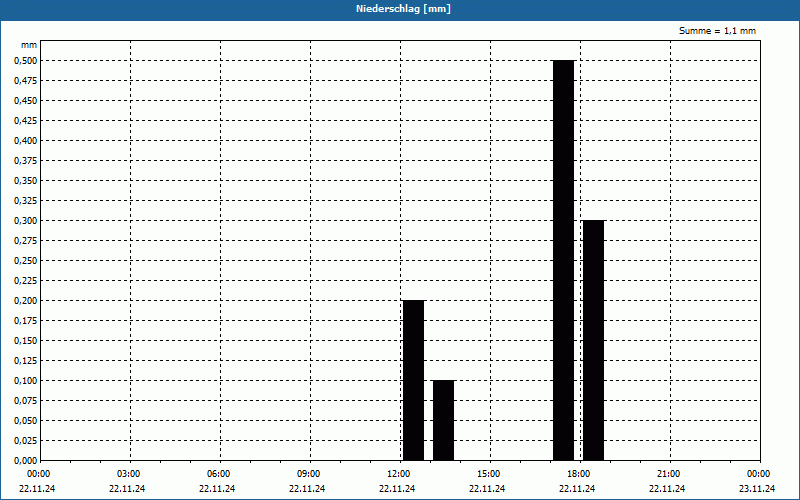Click the 0,125 y-axis label
Viewport: 800px width, 500px height.
[x=26, y=361]
